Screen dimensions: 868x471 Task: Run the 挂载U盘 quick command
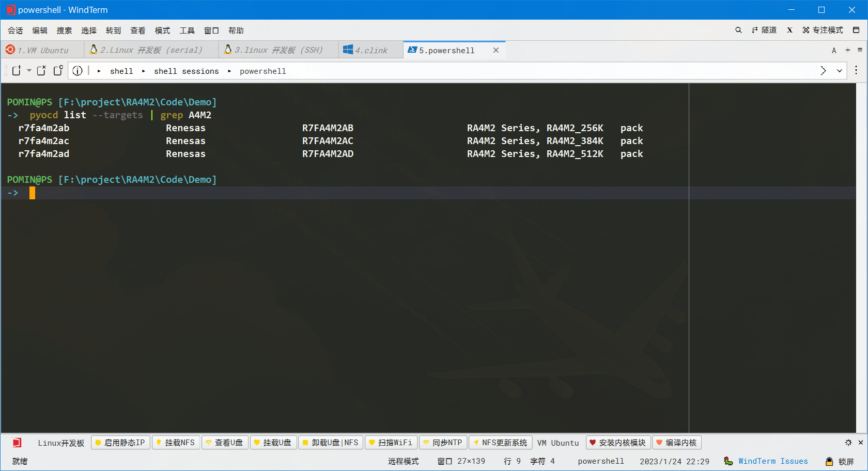click(x=273, y=443)
